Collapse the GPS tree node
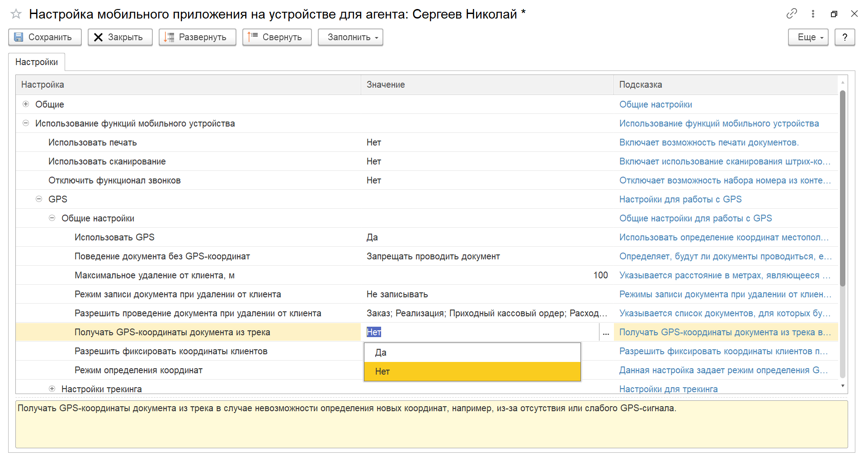This screenshot has height=460, width=868. pos(39,199)
